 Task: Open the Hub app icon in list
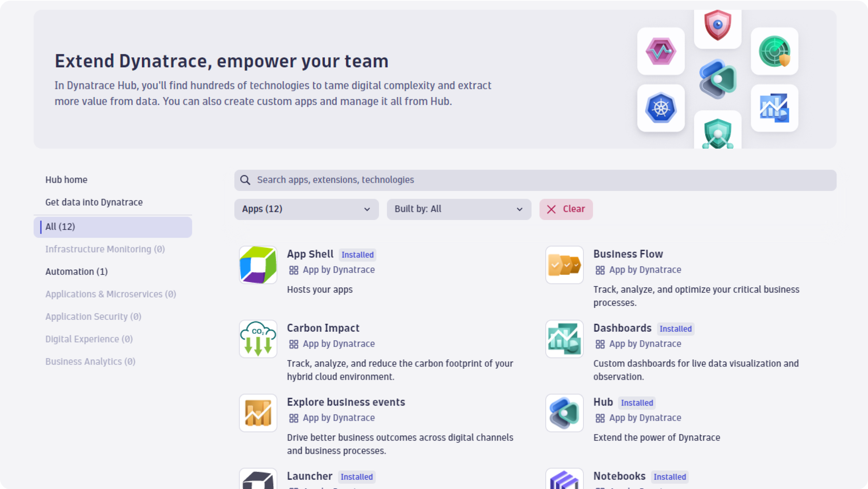[x=564, y=413]
